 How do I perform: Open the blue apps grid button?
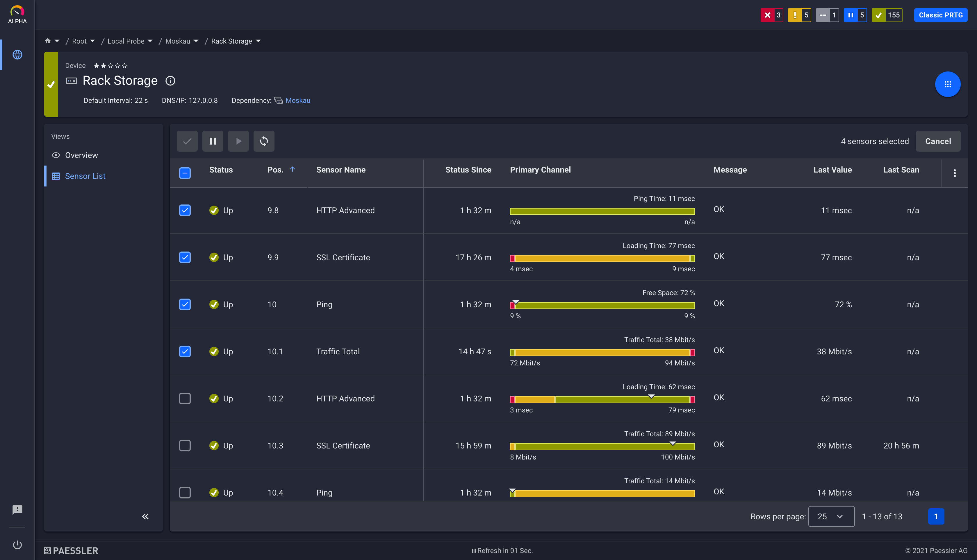[948, 84]
